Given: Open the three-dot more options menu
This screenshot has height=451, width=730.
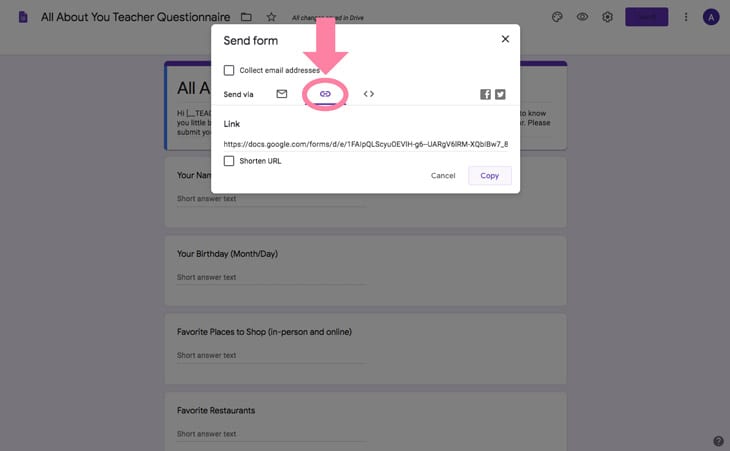Looking at the screenshot, I should tap(686, 17).
